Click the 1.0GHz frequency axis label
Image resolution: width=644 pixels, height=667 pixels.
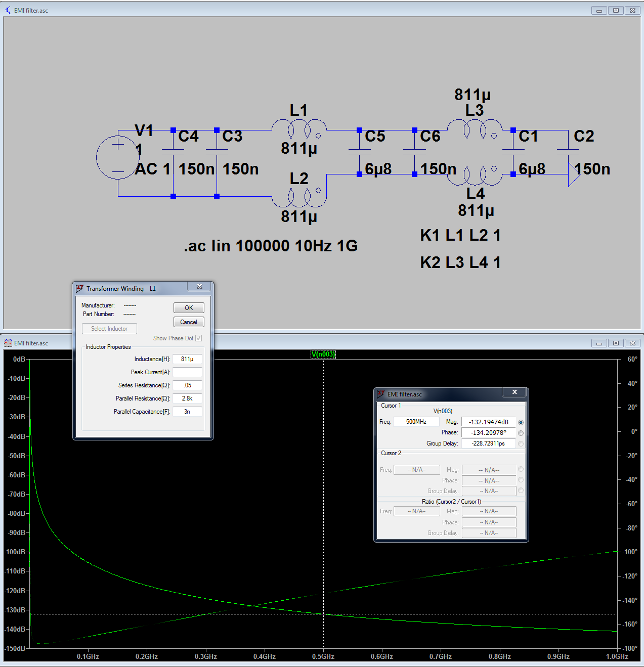point(617,656)
